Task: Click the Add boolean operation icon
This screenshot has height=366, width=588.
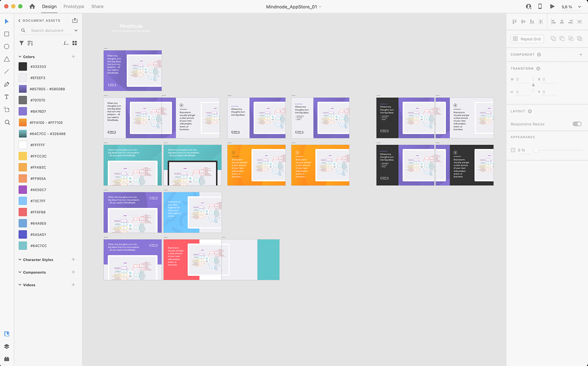Action: tap(553, 39)
